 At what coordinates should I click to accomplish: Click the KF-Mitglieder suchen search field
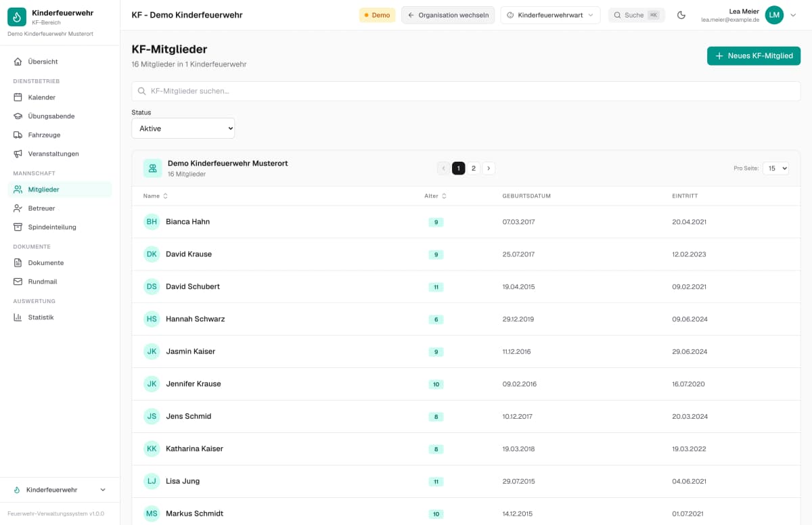[466, 91]
